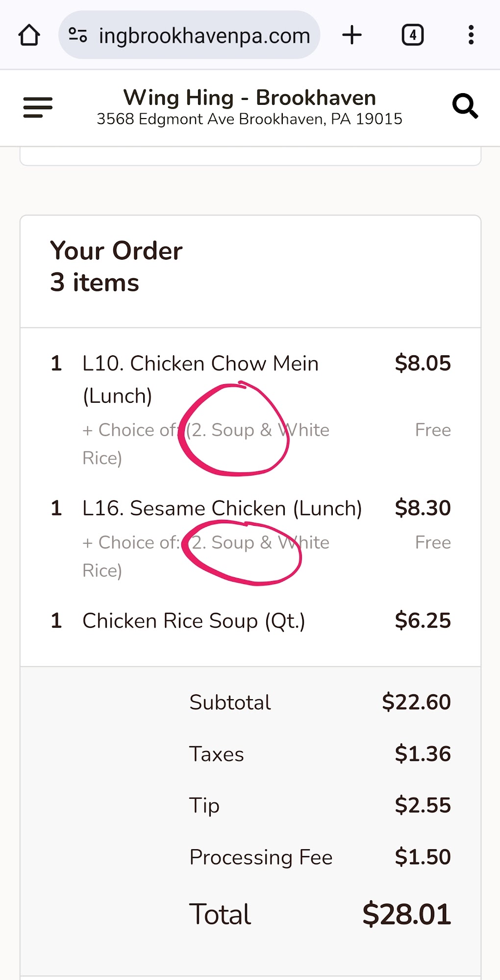Open site info icon in address bar
Image resolution: width=500 pixels, height=980 pixels.
coord(78,35)
